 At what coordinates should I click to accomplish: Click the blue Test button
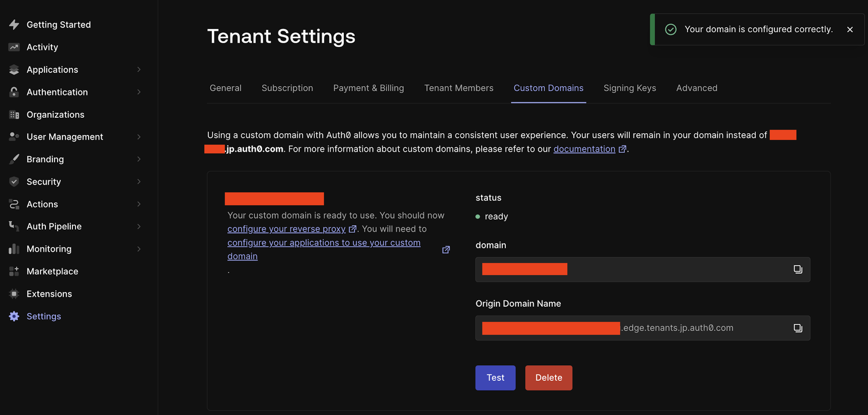[495, 378]
